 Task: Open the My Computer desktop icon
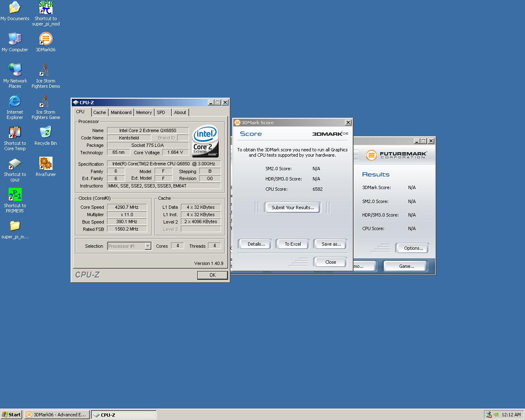click(15, 42)
